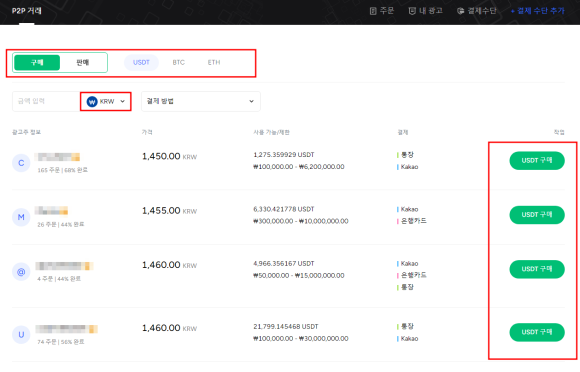Image resolution: width=580 pixels, height=372 pixels.
Task: Click 은행카드 in the 1,455.00 row
Action: pyautogui.click(x=414, y=221)
